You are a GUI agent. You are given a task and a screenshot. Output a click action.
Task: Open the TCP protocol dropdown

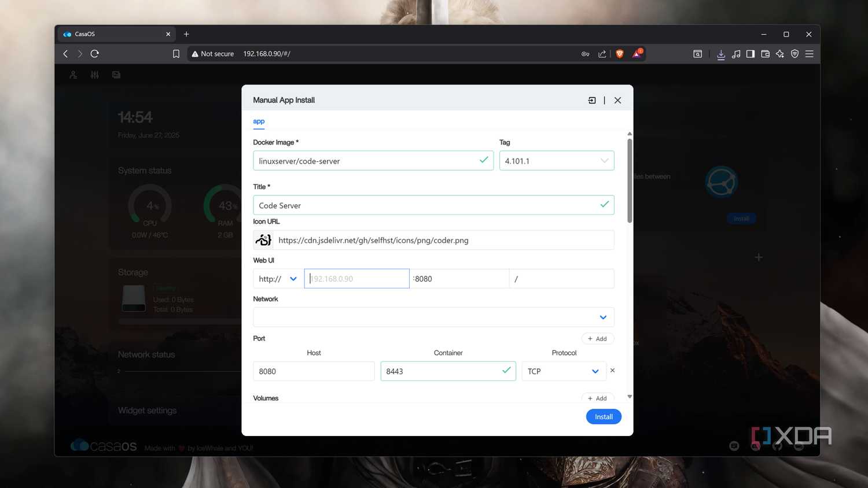click(x=564, y=371)
